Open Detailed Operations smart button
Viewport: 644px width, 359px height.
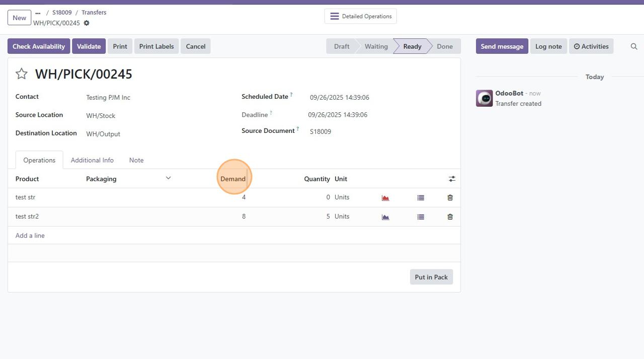(x=360, y=16)
